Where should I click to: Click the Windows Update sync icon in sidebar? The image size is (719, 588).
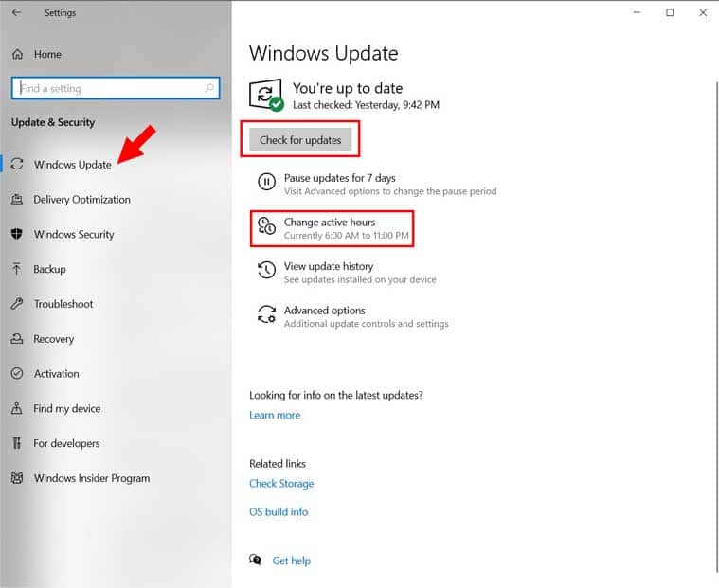click(17, 164)
